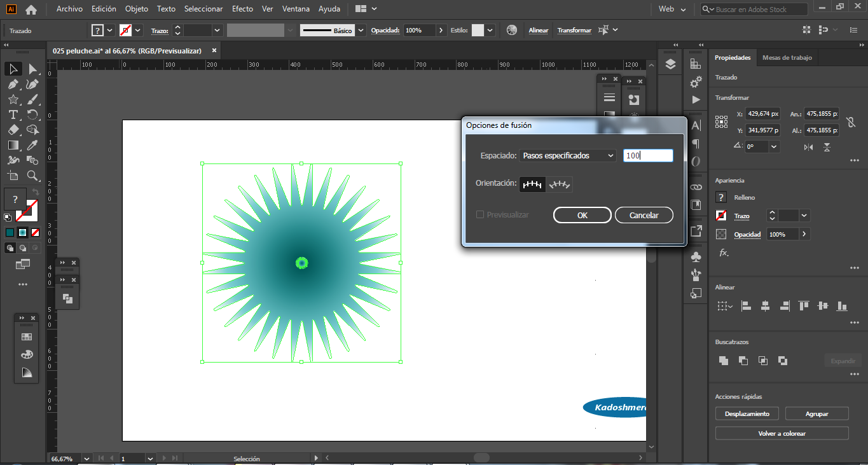Click Volver a colorear button
Viewport: 868px width, 465px height.
782,433
